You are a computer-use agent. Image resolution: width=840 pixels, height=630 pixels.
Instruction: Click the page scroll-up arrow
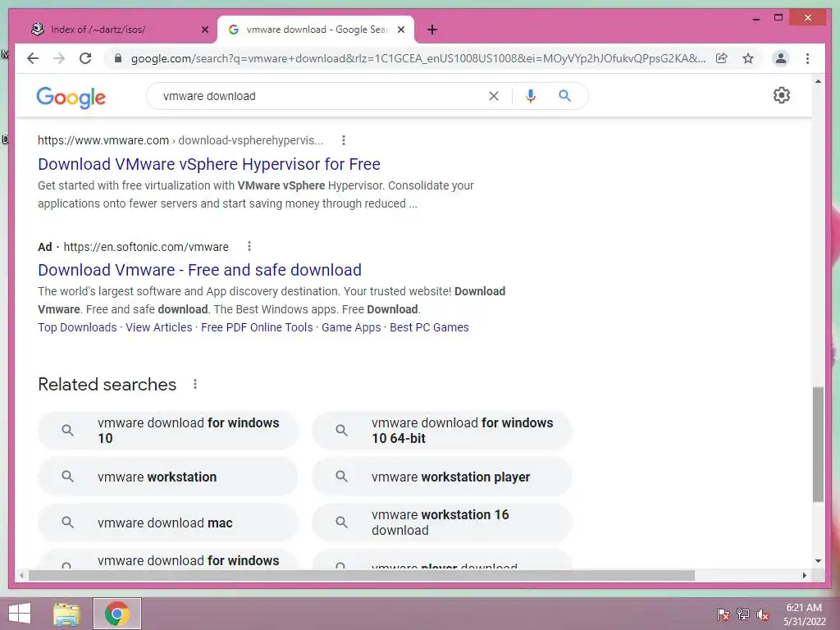click(818, 81)
